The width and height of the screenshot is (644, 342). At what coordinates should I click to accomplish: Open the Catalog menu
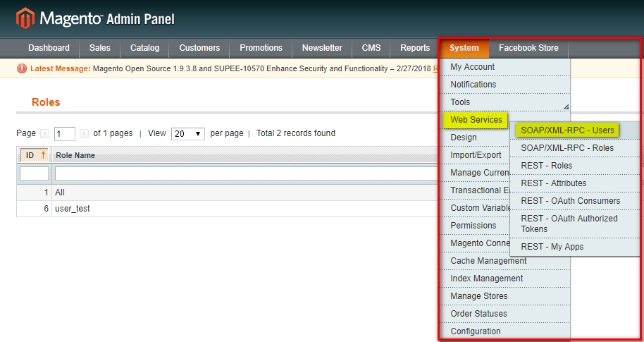pos(144,48)
